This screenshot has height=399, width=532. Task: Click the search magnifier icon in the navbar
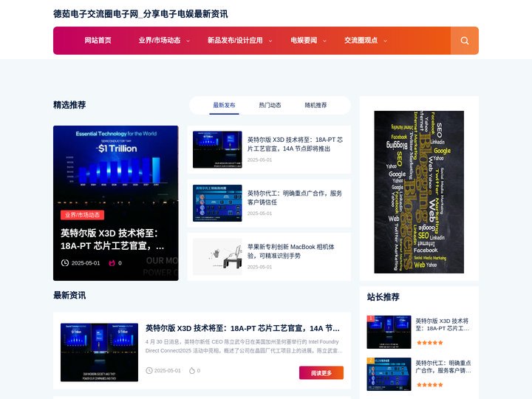pyautogui.click(x=465, y=41)
